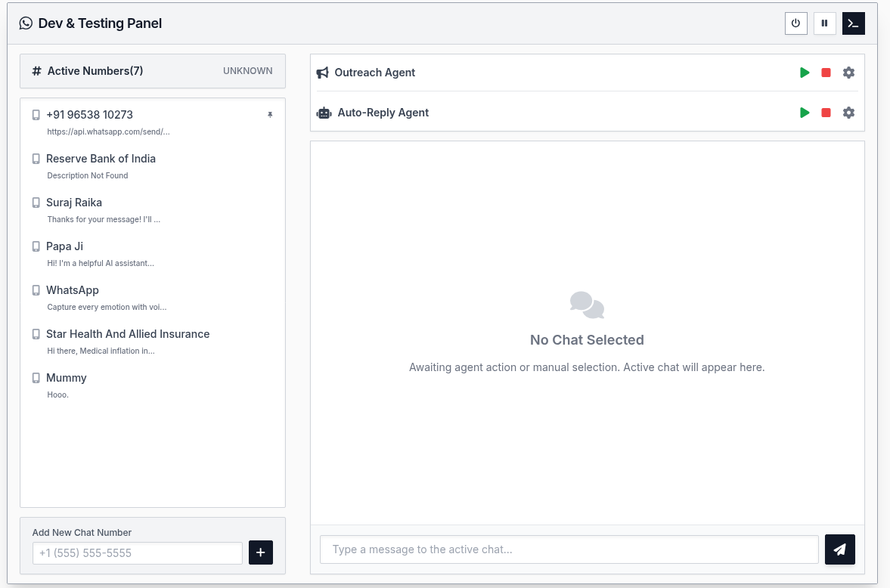Image resolution: width=890 pixels, height=588 pixels.
Task: Click the UNKNOWN status label
Action: tap(247, 71)
